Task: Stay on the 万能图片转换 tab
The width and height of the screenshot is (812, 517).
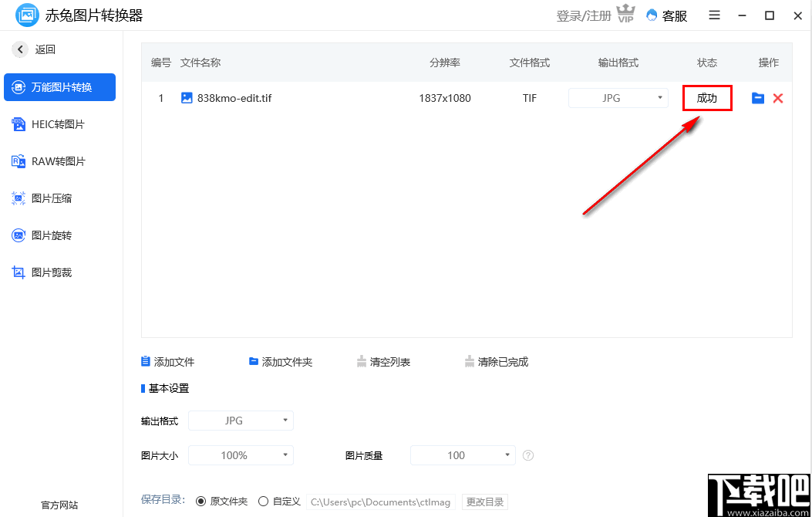Action: click(59, 87)
